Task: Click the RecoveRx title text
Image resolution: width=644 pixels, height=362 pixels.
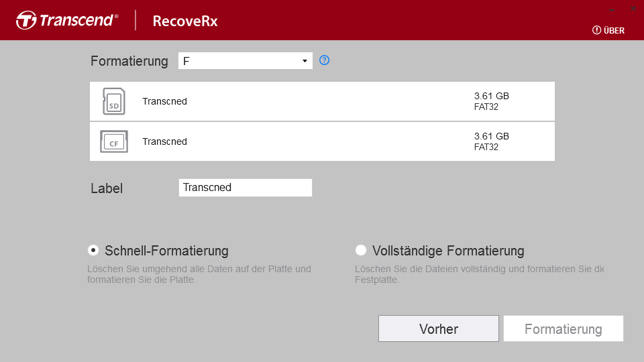Action: [185, 21]
